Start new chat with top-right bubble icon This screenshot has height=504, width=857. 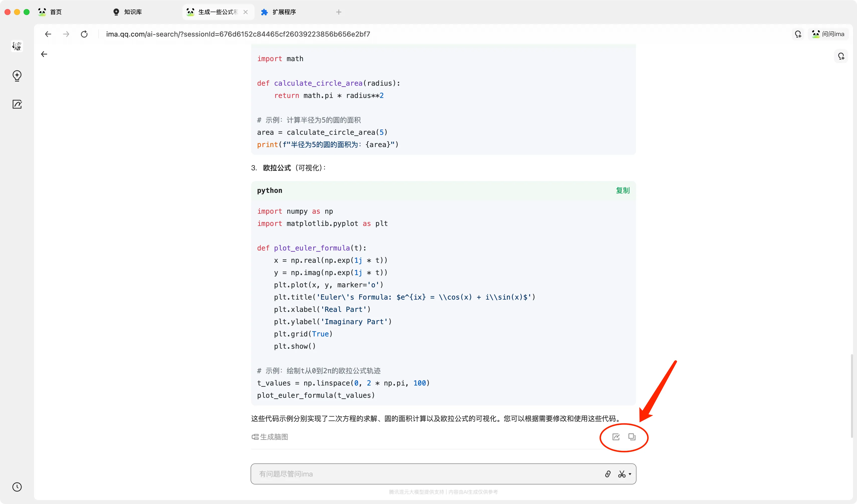tap(841, 56)
